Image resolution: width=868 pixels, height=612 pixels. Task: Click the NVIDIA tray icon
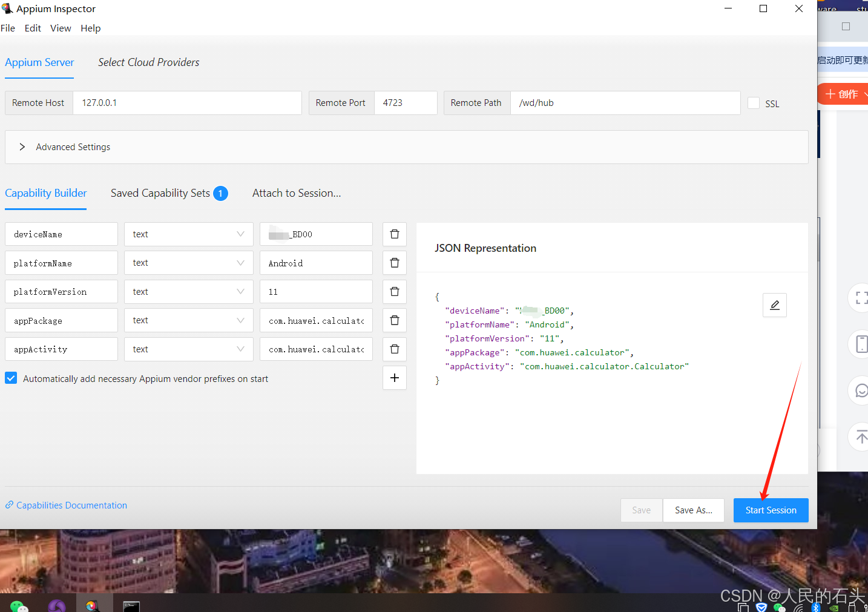click(833, 608)
